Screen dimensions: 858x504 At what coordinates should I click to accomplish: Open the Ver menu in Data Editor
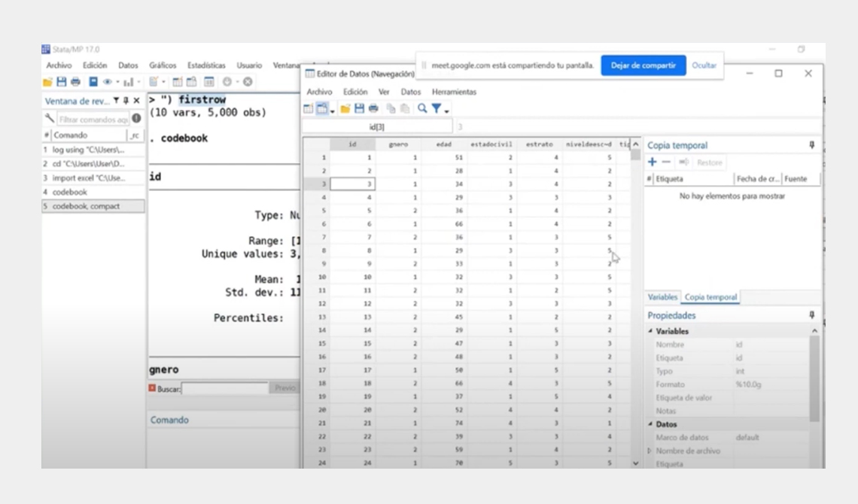pyautogui.click(x=384, y=92)
